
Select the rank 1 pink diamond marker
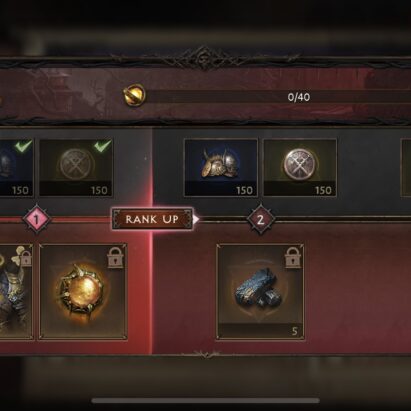tap(37, 220)
